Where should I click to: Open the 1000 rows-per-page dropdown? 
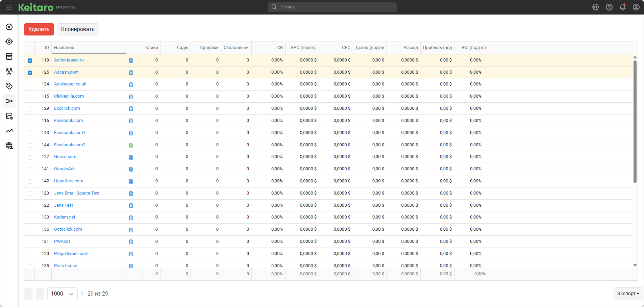pos(63,294)
